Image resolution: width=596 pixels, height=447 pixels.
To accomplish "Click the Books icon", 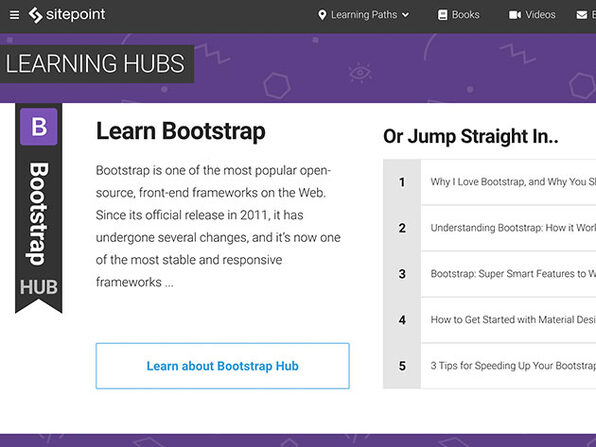I will (442, 15).
